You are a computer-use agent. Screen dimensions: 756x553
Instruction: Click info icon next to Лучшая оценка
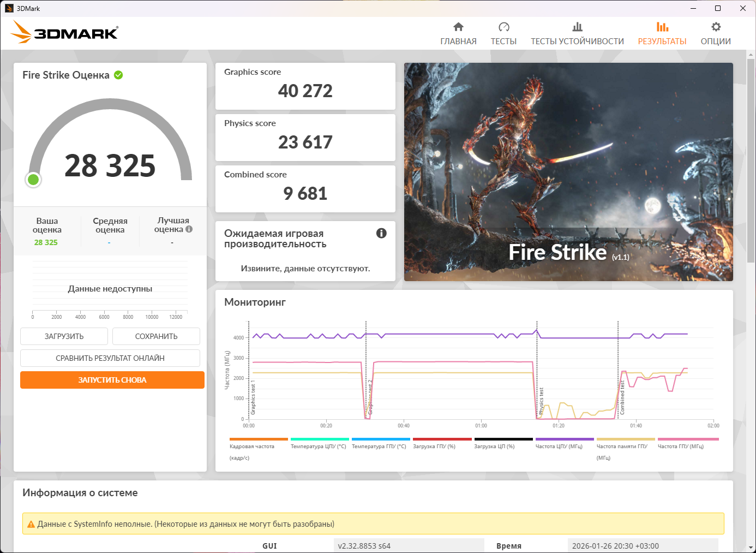(189, 229)
